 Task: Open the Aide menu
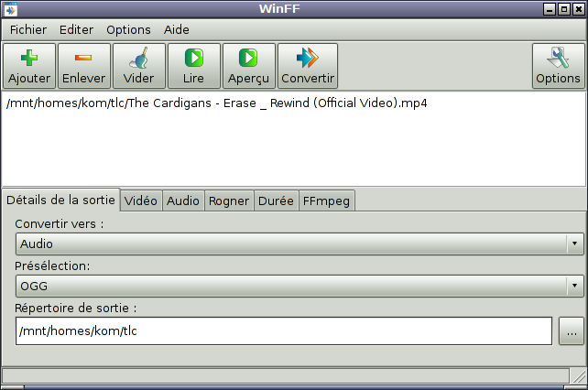click(x=177, y=29)
